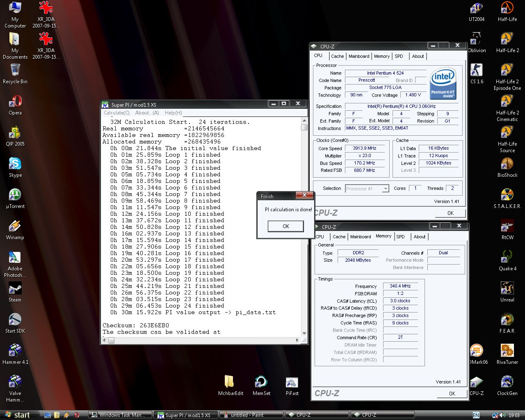The width and height of the screenshot is (525, 420).
Task: Open the Recycle Bin icon
Action: pyautogui.click(x=15, y=74)
